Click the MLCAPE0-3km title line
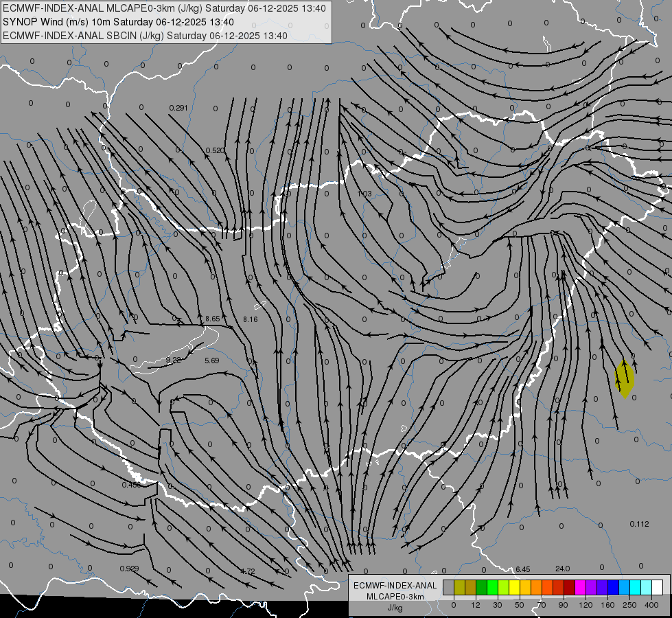This screenshot has width=672, height=618. point(164,8)
